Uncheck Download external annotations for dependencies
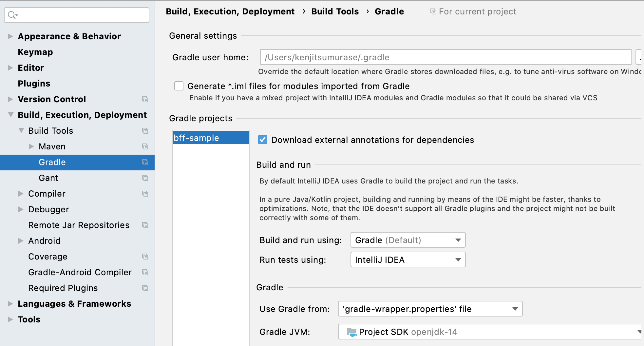Viewport: 644px width, 346px height. click(262, 140)
